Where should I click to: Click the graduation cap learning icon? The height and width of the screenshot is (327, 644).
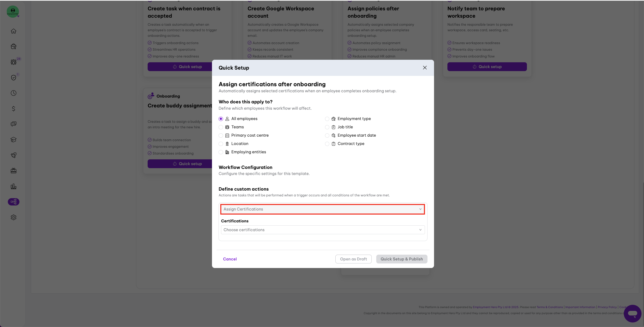[14, 140]
